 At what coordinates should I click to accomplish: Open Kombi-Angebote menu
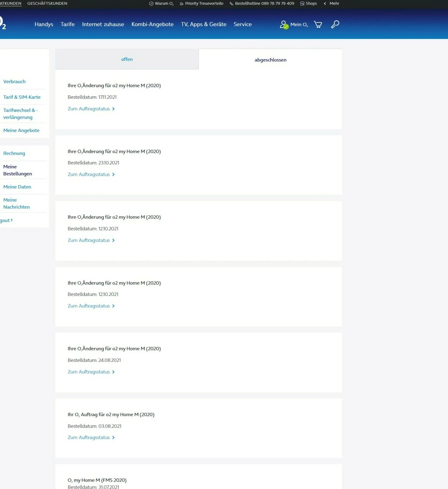pos(152,24)
